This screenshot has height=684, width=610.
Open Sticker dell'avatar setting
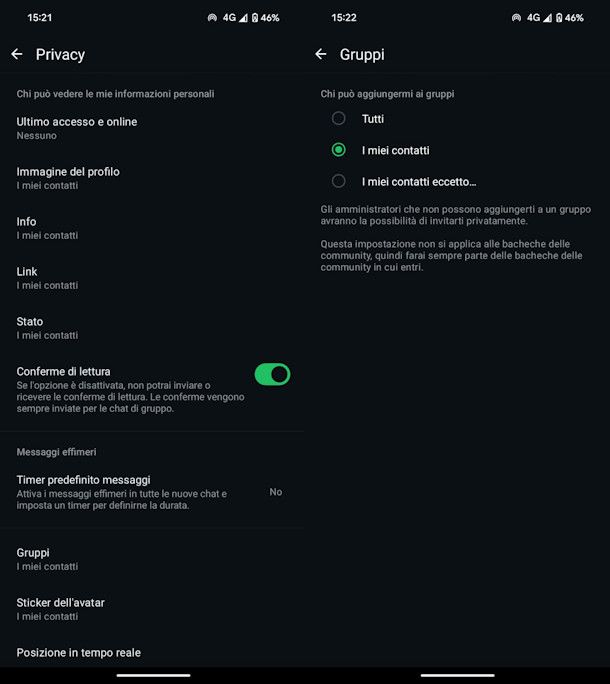point(60,609)
